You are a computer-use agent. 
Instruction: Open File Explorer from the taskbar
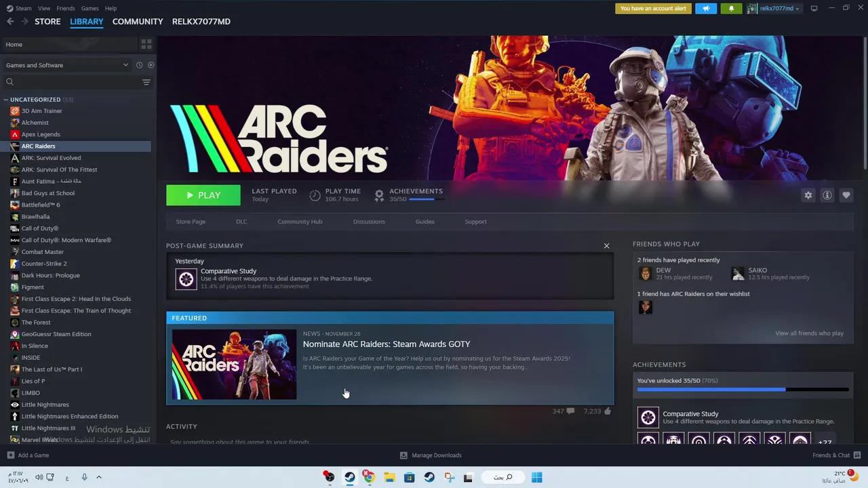389,477
